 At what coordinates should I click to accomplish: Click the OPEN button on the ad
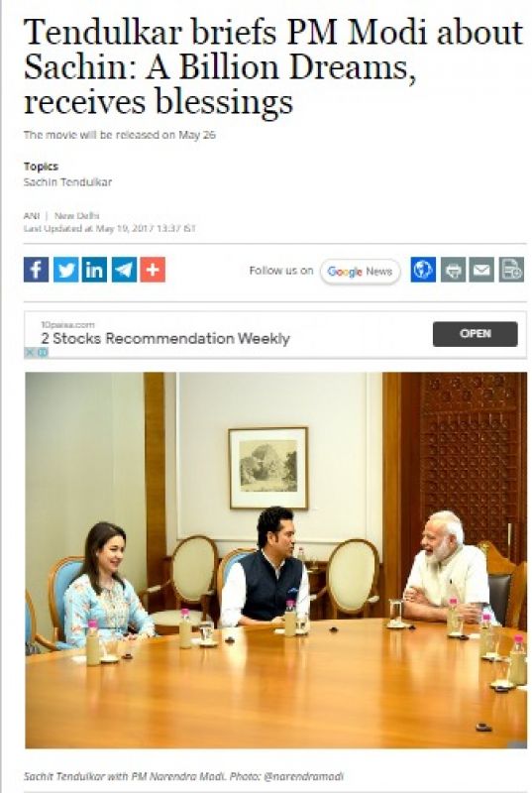(475, 334)
